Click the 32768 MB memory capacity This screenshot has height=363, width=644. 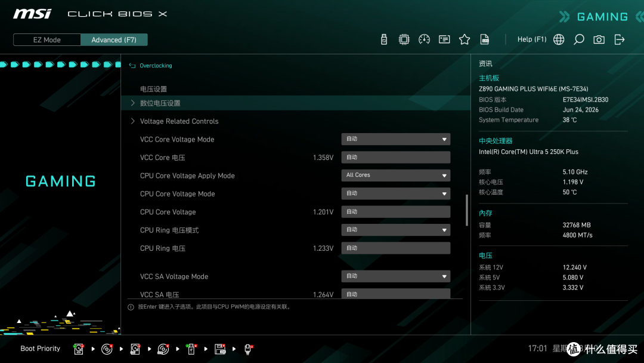point(576,225)
